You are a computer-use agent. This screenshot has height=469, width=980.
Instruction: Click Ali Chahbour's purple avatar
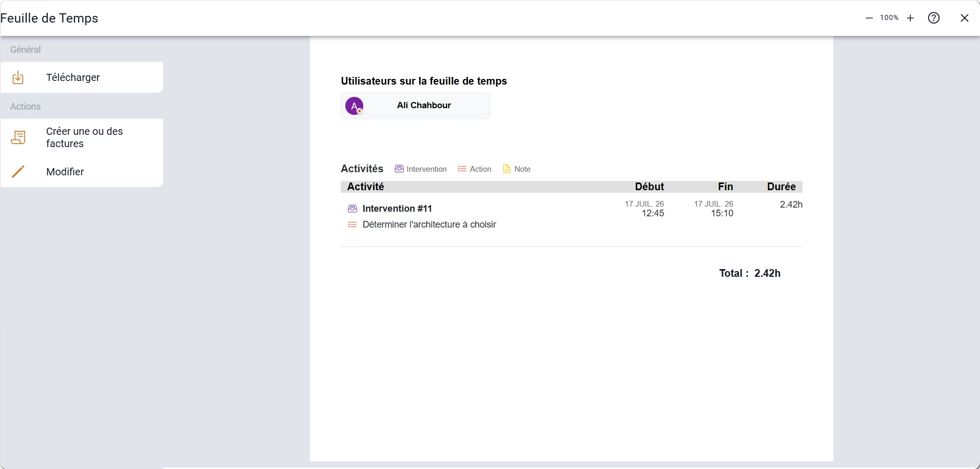point(354,106)
